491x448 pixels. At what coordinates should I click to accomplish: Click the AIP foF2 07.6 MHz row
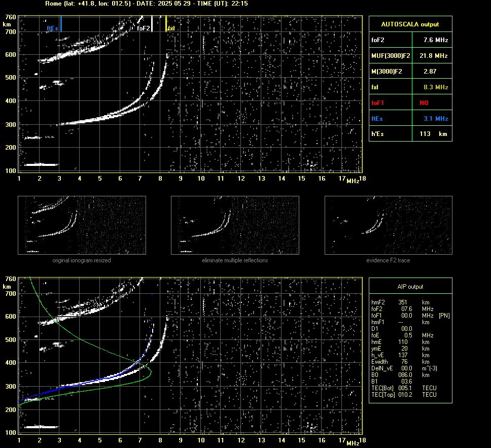[x=403, y=309]
